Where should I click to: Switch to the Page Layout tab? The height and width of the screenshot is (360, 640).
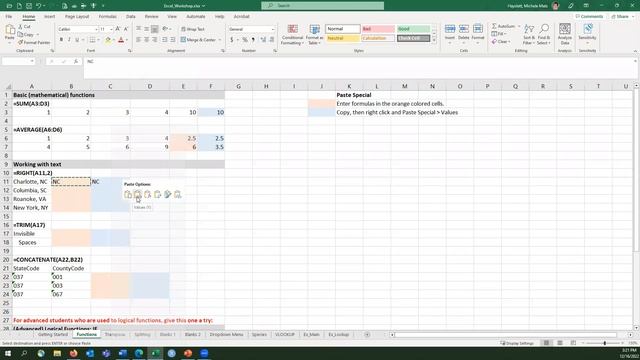pos(77,16)
